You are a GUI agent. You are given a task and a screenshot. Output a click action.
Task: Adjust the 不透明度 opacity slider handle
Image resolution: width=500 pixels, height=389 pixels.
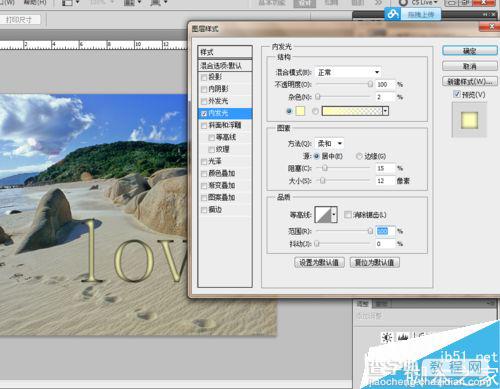coord(370,84)
